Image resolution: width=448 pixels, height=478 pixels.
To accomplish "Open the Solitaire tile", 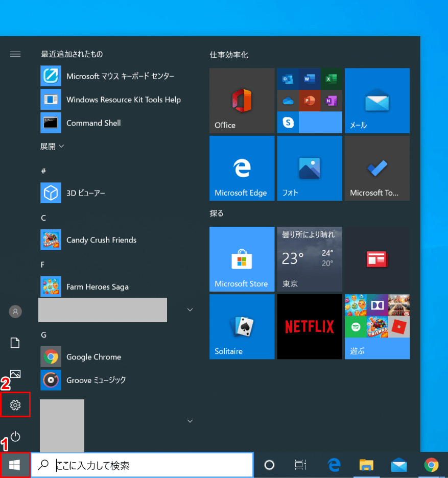I will (242, 327).
